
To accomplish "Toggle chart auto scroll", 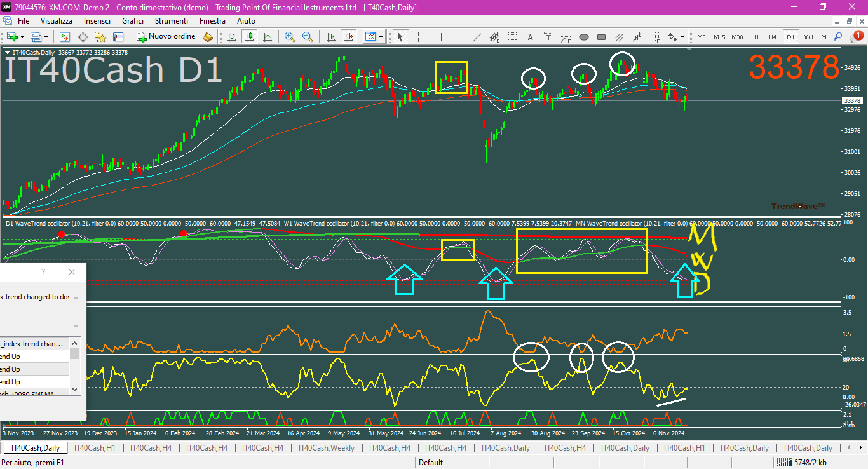I will [x=330, y=37].
